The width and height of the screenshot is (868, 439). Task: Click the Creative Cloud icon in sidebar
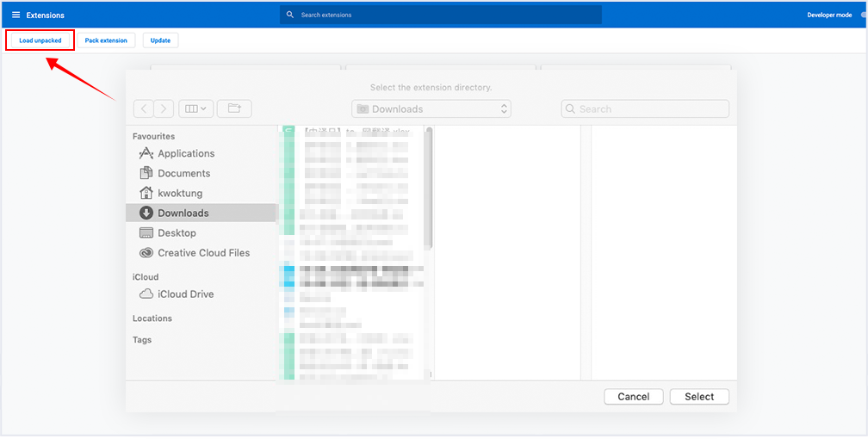(x=146, y=253)
